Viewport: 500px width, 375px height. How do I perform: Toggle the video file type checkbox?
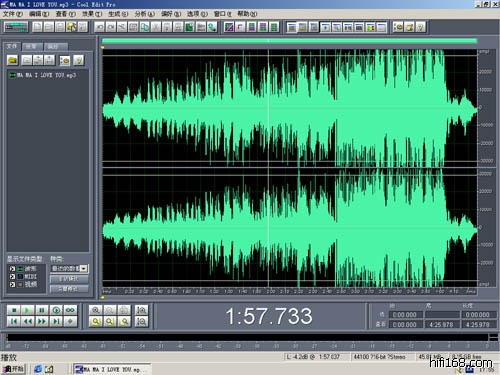tap(12, 284)
